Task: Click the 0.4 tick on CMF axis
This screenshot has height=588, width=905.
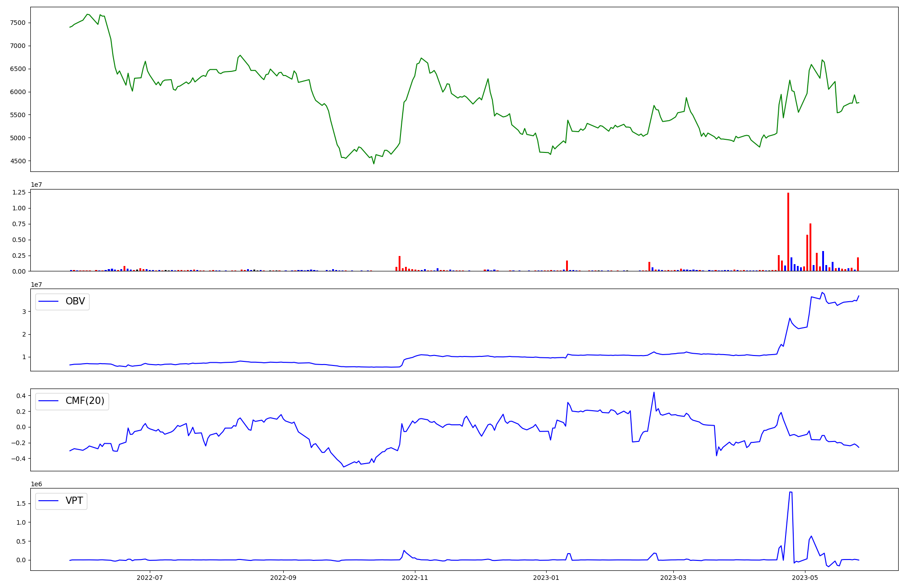Action: (22, 396)
